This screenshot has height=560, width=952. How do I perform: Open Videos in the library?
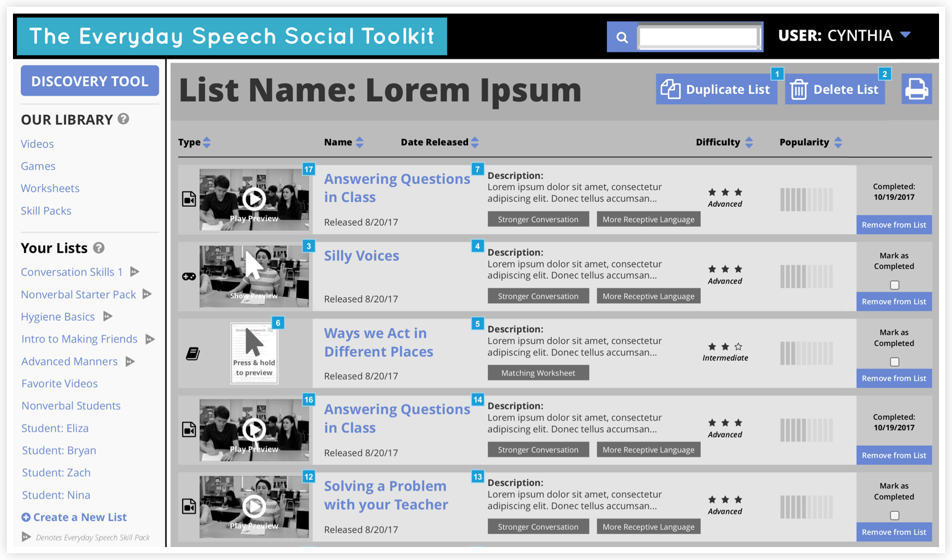[x=37, y=144]
